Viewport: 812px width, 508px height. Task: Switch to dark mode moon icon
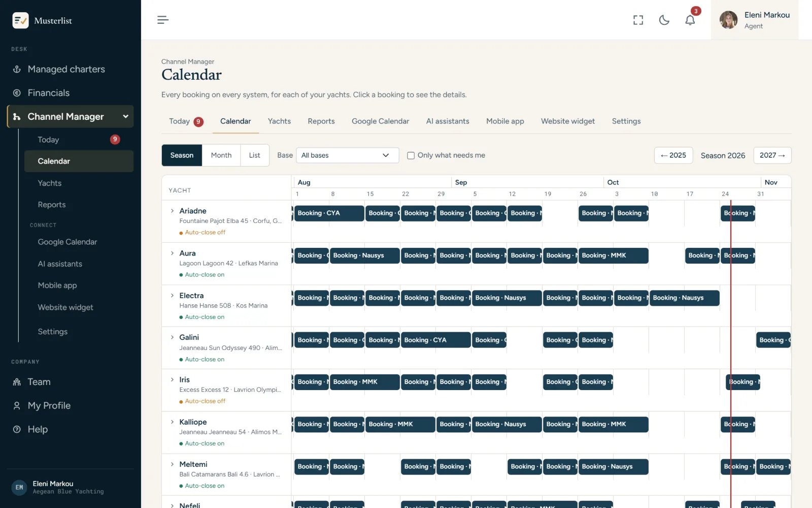pyautogui.click(x=664, y=20)
